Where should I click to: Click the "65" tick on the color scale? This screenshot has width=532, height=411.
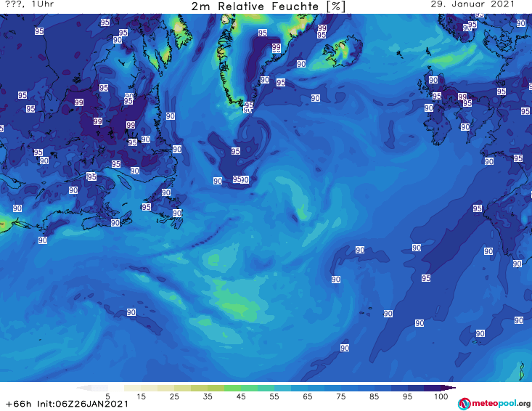(308, 396)
